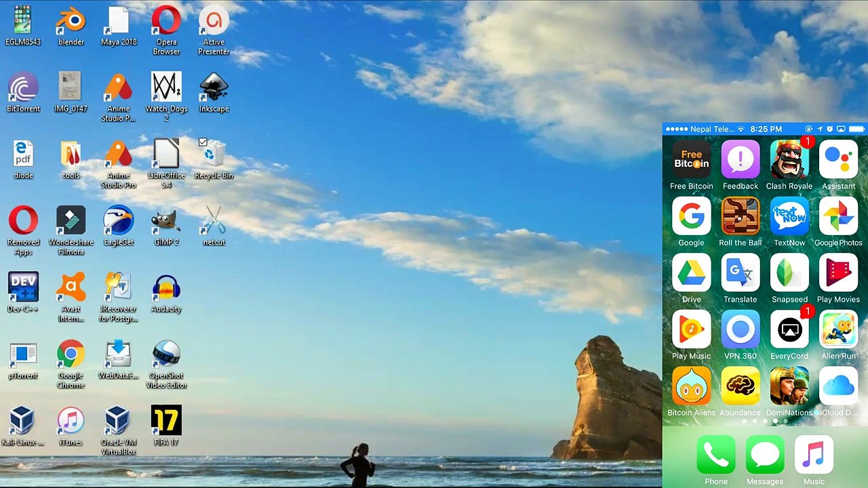Launch Google Chrome from the desktop
Viewport: 868px width, 488px height.
[x=71, y=354]
